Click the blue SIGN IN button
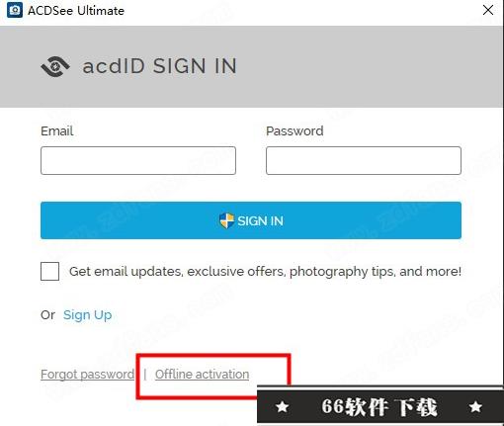This screenshot has width=504, height=426. click(x=251, y=220)
